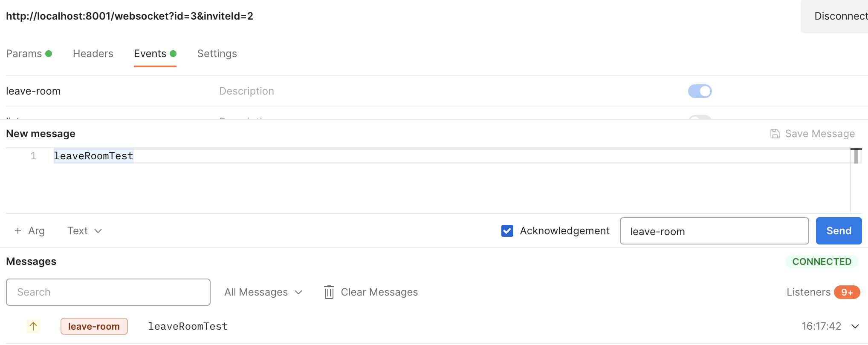
Task: Click the green dot on Events tab
Action: tap(173, 54)
